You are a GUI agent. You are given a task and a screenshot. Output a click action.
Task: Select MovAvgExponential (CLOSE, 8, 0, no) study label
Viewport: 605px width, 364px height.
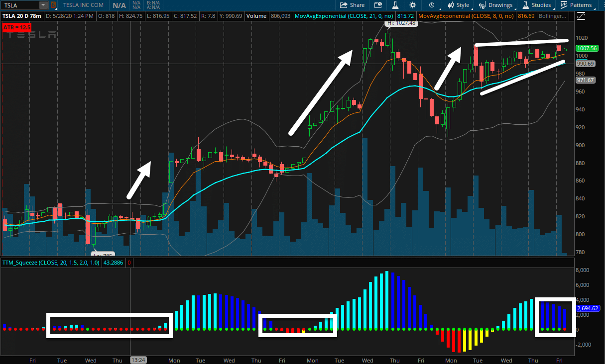tap(467, 16)
